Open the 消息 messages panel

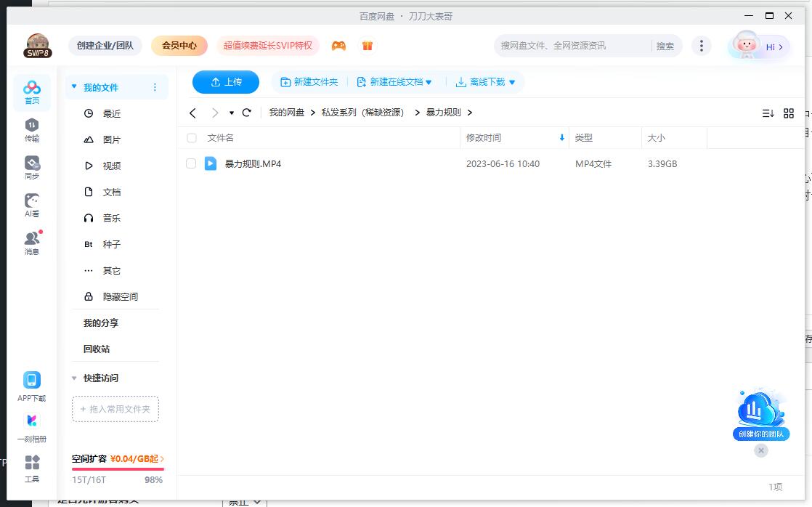point(31,240)
